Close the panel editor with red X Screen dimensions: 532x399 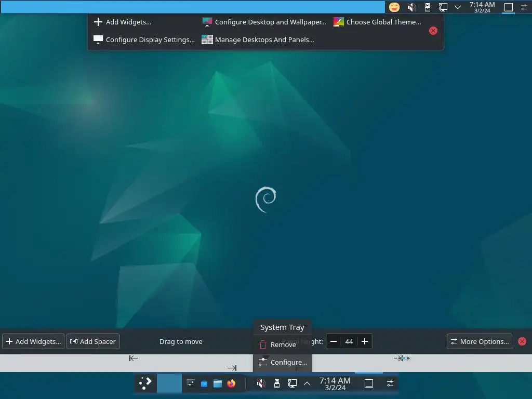point(522,341)
